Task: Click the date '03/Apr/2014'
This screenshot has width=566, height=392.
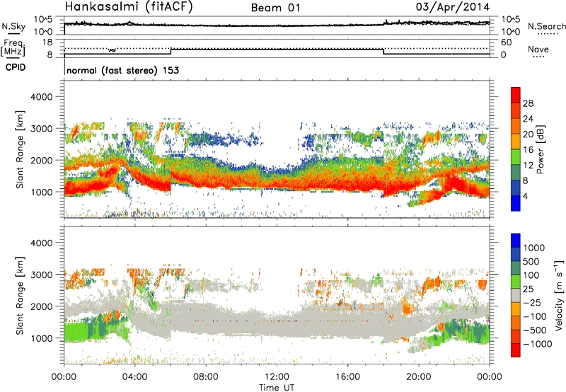Action: pos(453,7)
